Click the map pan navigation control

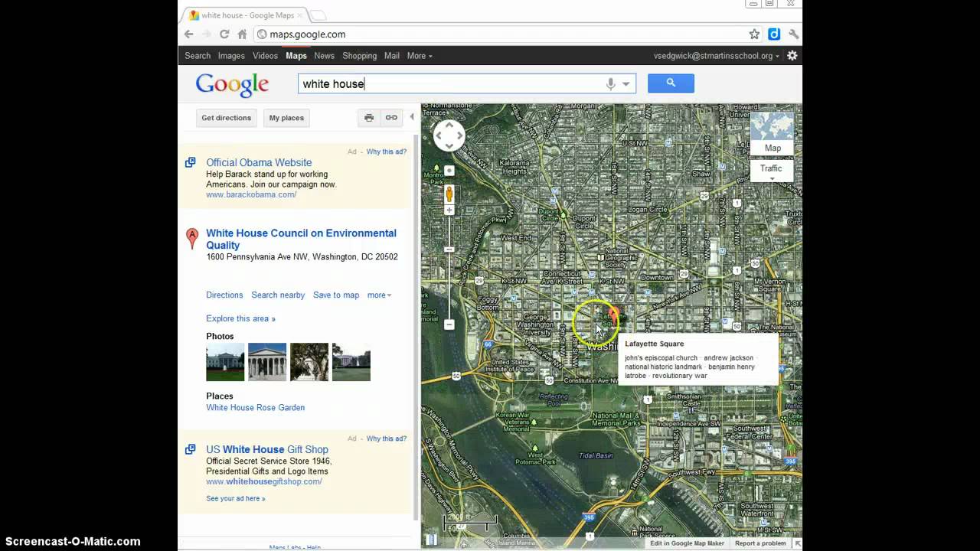click(x=449, y=135)
